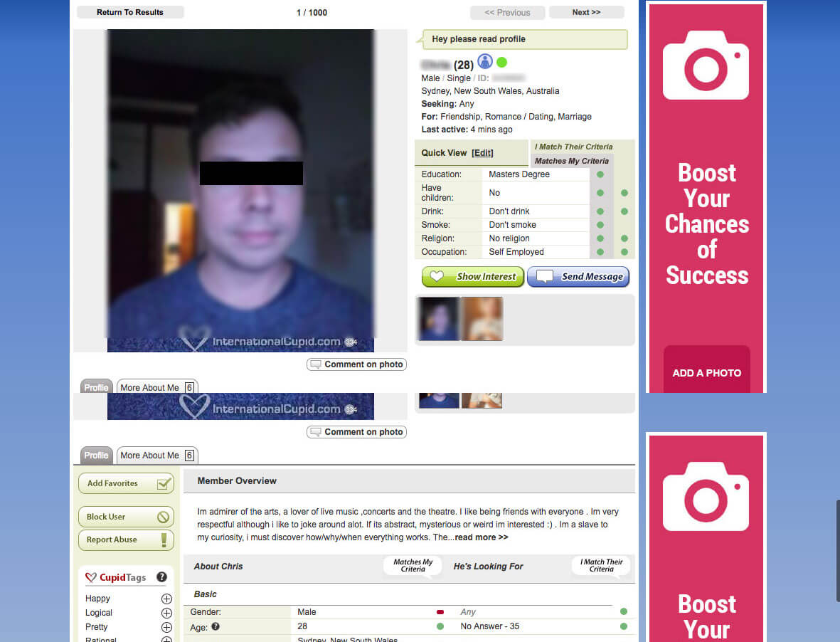
Task: Click the Age info question mark icon
Action: [216, 626]
